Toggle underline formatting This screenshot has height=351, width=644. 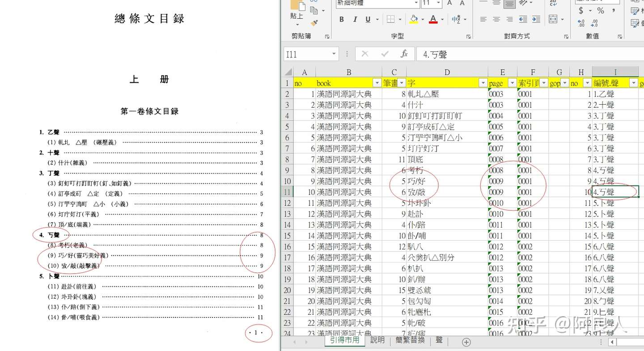[368, 19]
